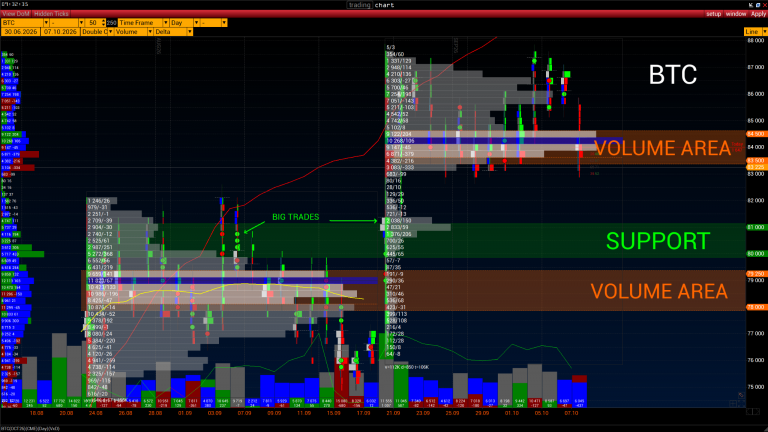
Task: Click the orange 83 500 price level label
Action: point(756,160)
